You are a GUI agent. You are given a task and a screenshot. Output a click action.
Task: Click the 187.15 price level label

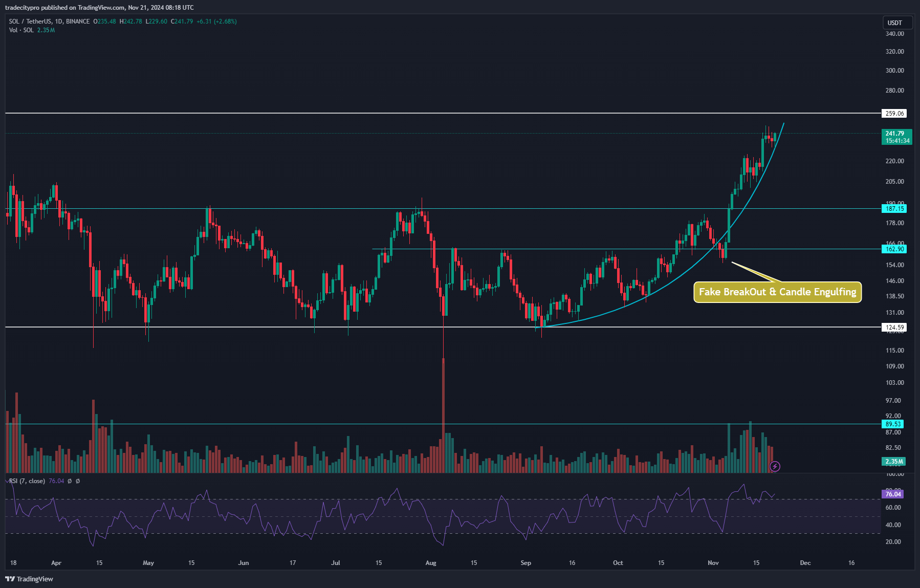point(894,209)
